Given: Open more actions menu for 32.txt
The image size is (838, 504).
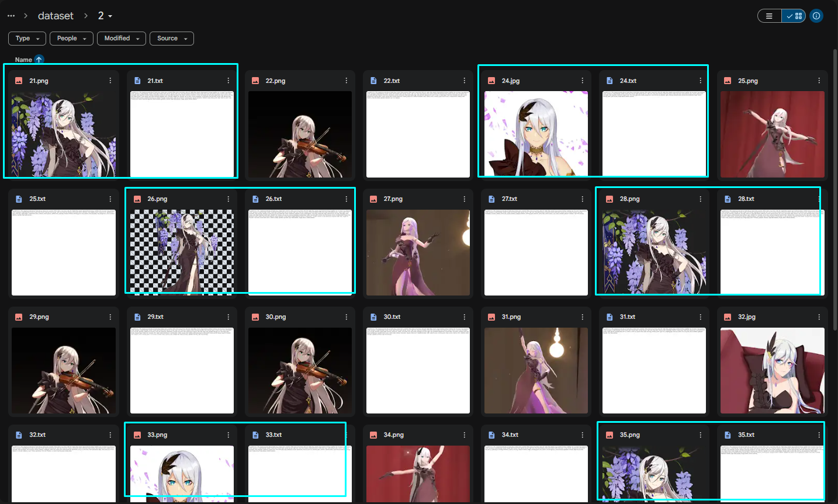Looking at the screenshot, I should coord(110,435).
